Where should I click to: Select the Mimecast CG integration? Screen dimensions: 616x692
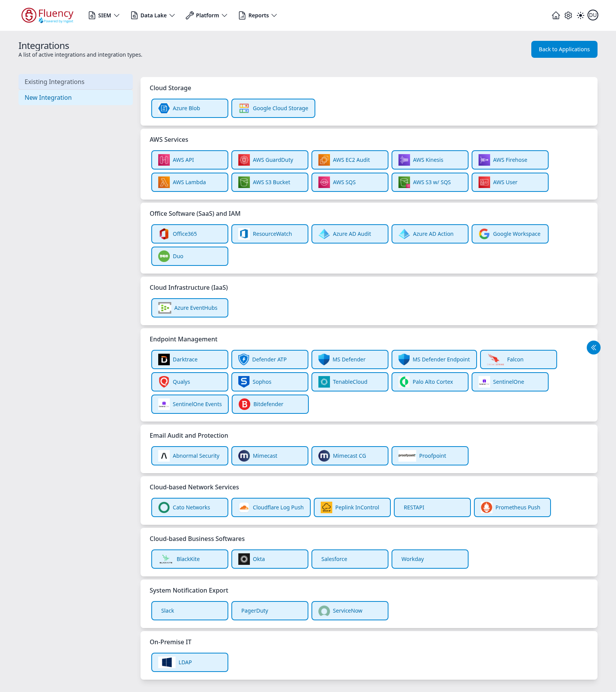click(x=350, y=456)
